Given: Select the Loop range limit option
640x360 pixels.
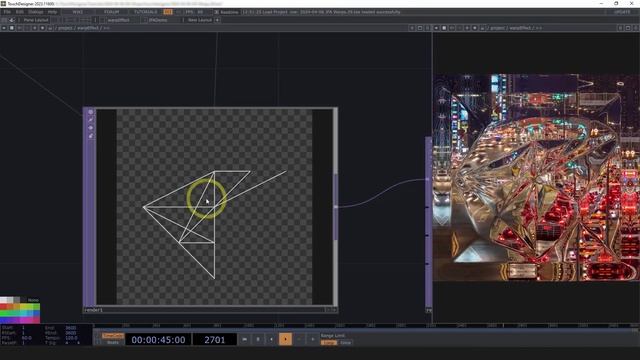Looking at the screenshot, I should [329, 343].
